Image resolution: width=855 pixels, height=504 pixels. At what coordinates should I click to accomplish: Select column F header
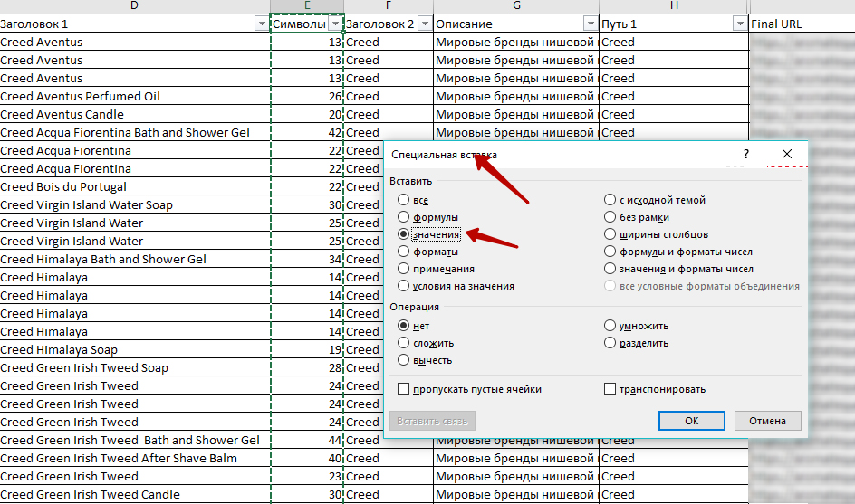389,6
